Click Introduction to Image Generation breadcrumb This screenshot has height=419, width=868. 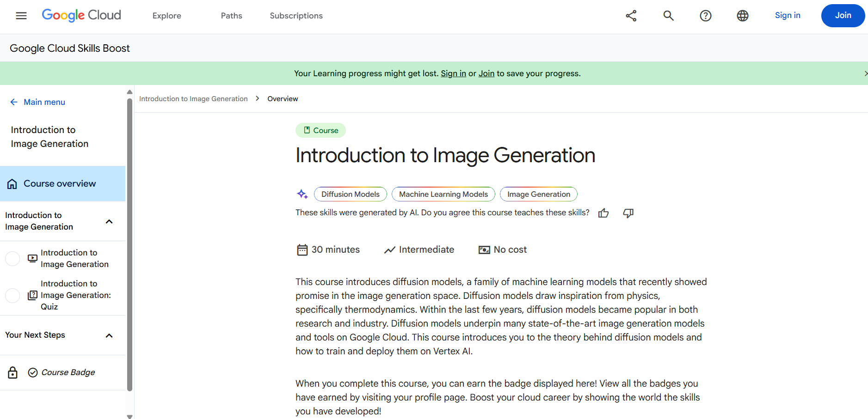tap(193, 99)
